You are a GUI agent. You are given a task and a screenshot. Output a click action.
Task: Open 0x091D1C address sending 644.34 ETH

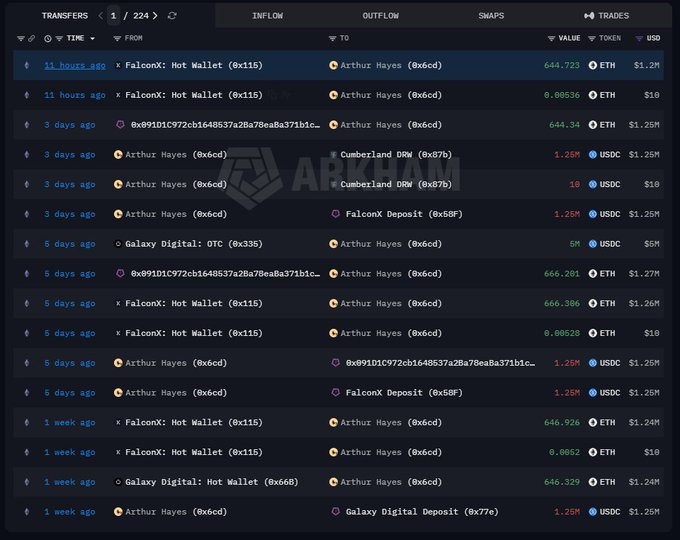pos(225,125)
